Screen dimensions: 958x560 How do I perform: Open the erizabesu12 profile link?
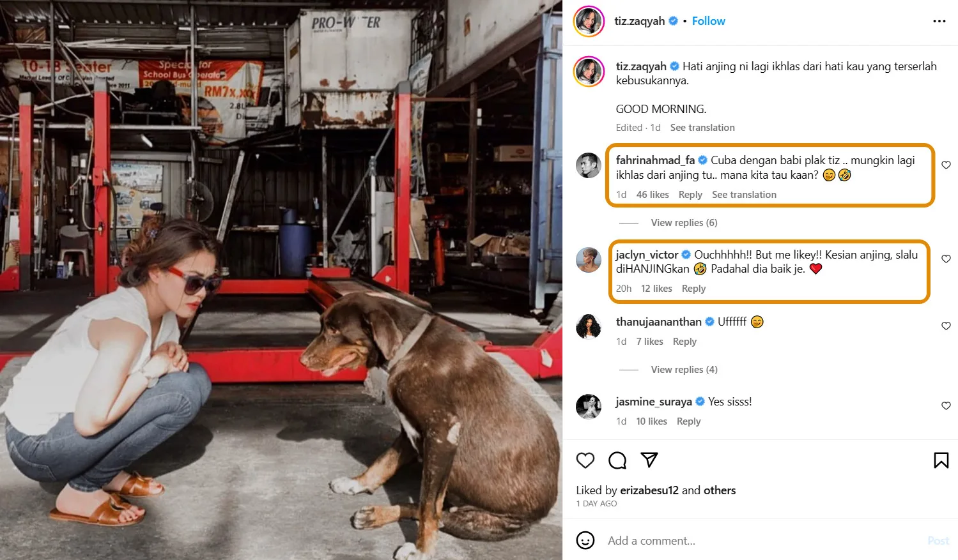coord(649,490)
